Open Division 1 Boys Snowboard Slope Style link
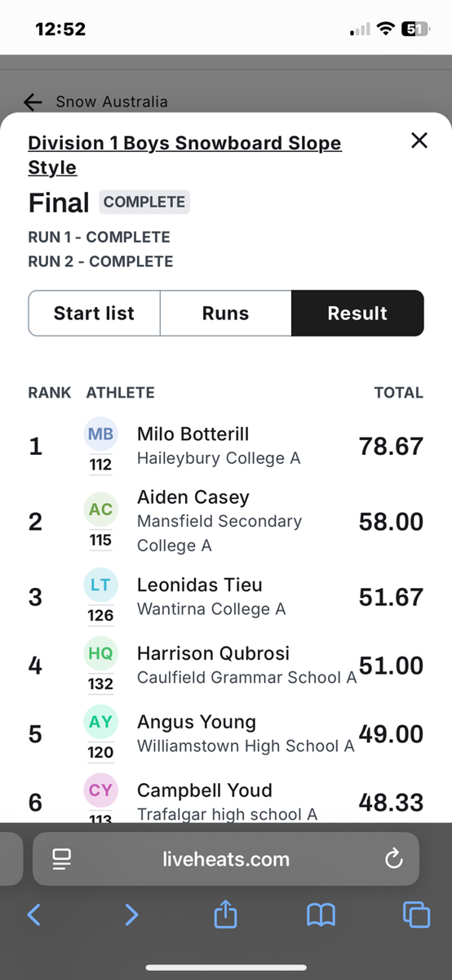 tap(184, 155)
